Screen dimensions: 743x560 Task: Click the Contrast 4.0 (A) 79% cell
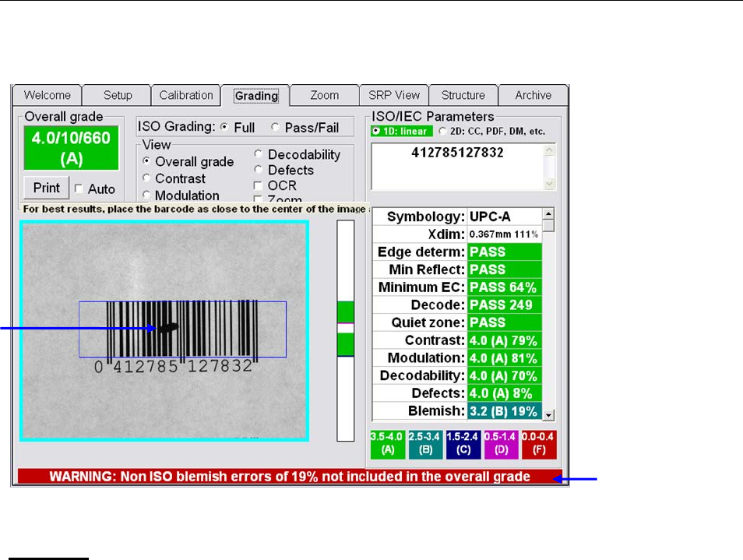click(x=504, y=340)
